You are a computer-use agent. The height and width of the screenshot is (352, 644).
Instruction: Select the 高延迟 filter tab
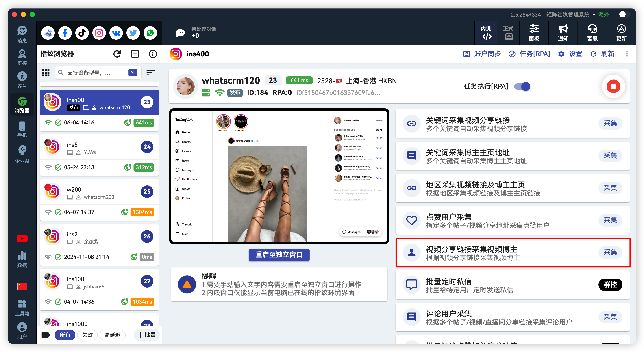[113, 335]
